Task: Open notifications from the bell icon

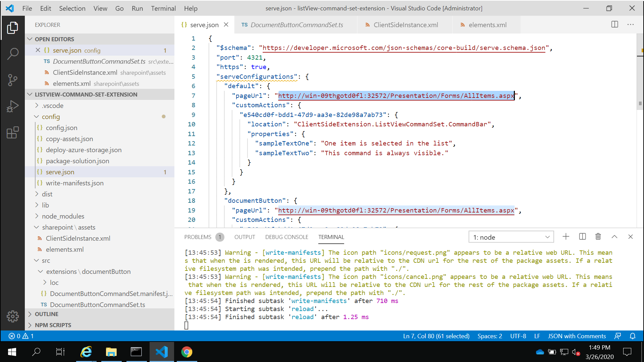Action: (633, 336)
